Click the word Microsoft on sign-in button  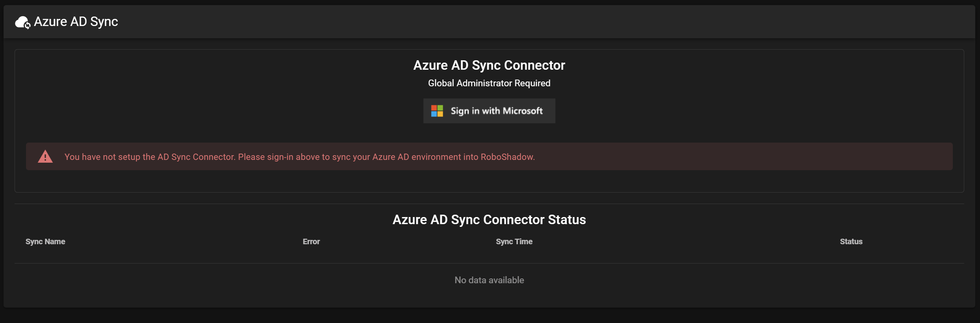(x=522, y=111)
